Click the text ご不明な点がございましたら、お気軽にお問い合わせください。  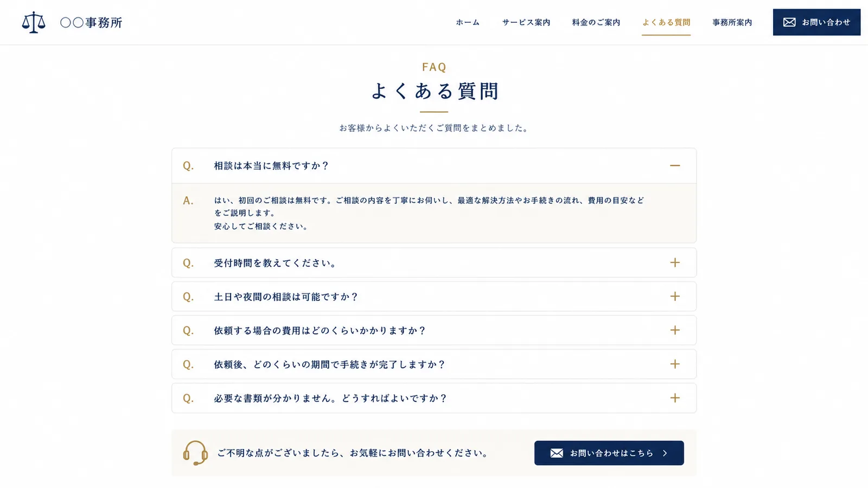point(353,453)
